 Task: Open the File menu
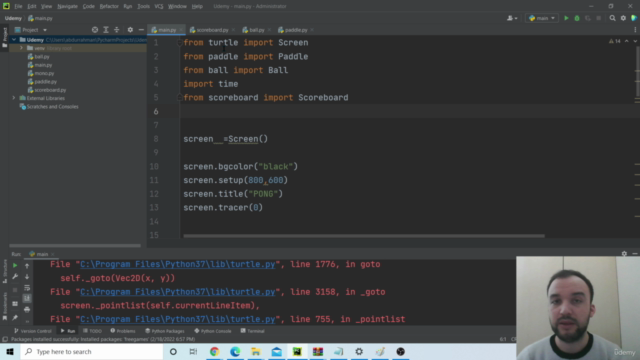point(18,6)
